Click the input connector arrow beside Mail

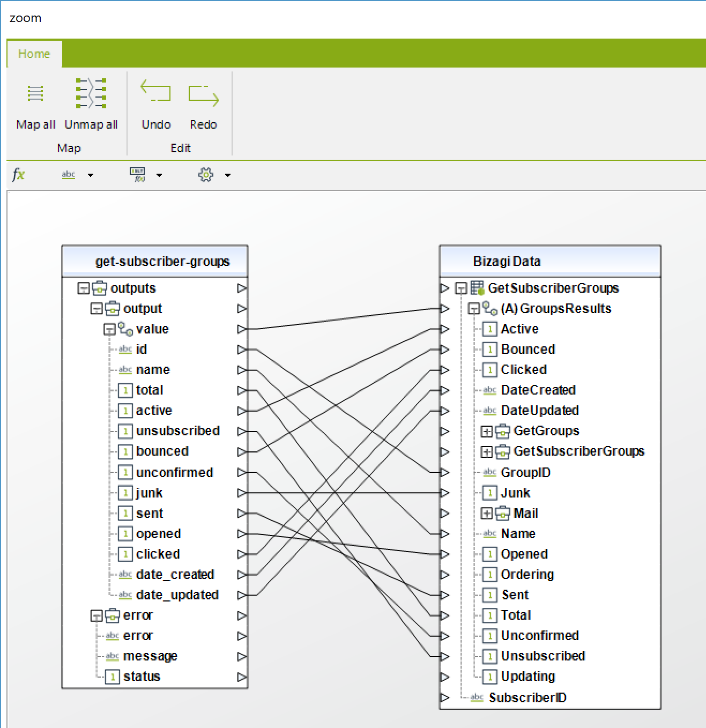click(x=444, y=514)
